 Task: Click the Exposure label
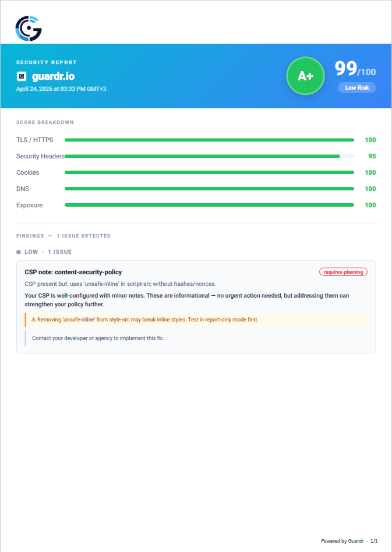pos(30,205)
